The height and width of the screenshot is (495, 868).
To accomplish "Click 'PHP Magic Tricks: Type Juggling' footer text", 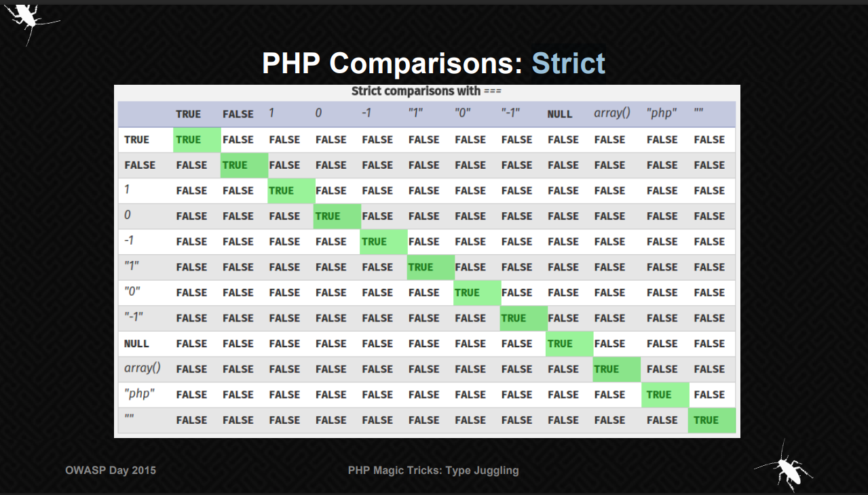I will click(433, 470).
